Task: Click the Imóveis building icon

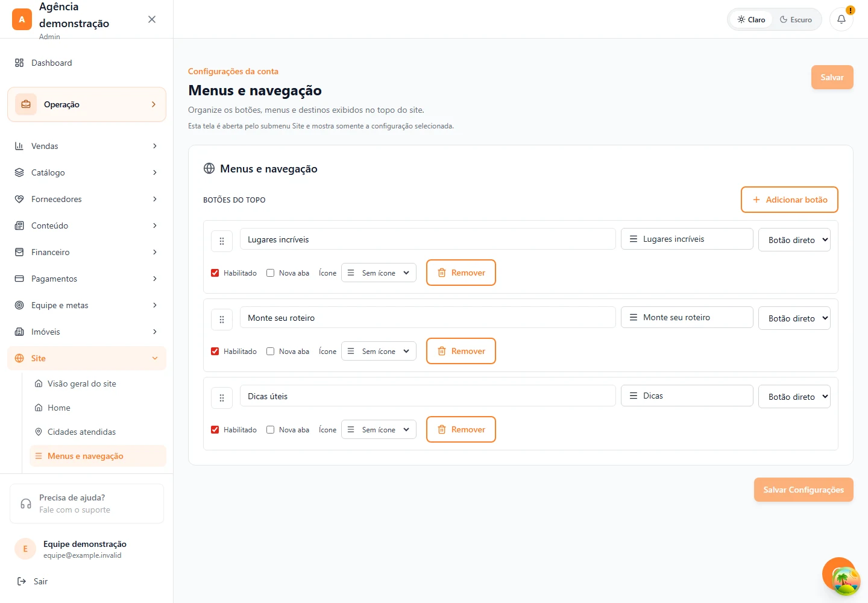Action: [x=19, y=332]
